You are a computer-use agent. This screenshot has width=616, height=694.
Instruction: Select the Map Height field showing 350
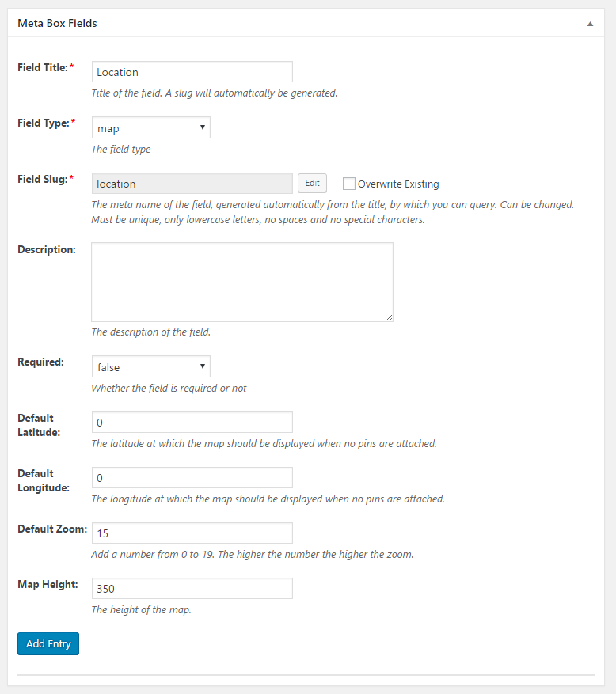pos(192,589)
